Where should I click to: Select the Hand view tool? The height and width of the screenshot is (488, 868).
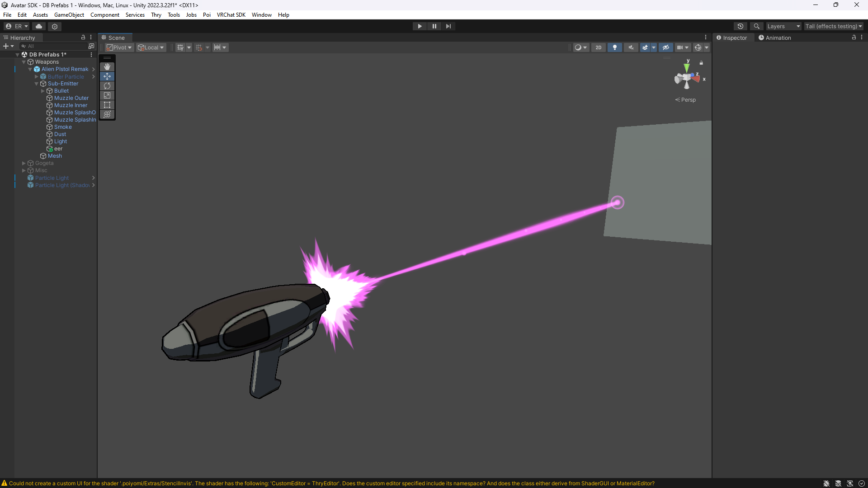click(x=107, y=67)
